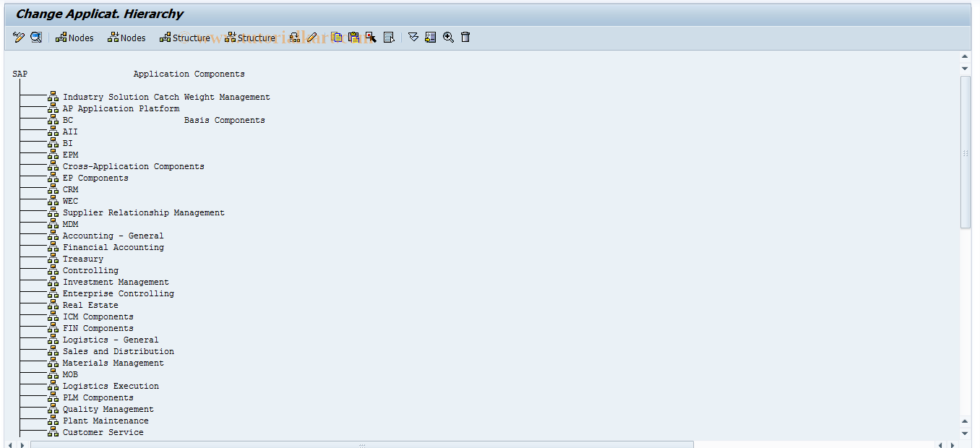Click node icon beside MOB
Viewport: 980px width, 448px height.
pyautogui.click(x=53, y=374)
